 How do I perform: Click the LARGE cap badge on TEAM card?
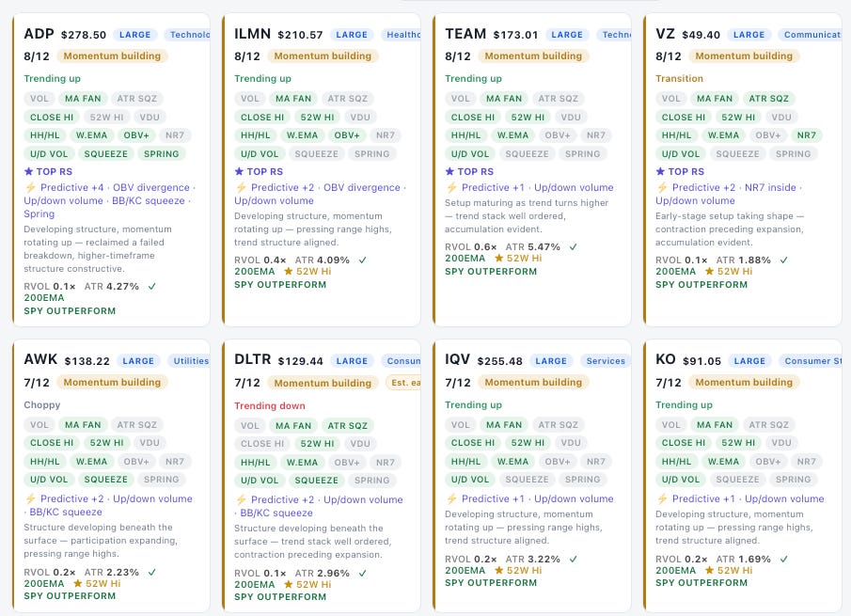click(x=567, y=35)
